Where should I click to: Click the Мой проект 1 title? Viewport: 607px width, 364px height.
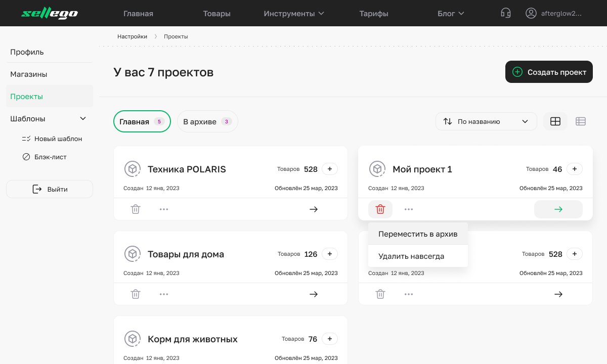pos(422,169)
